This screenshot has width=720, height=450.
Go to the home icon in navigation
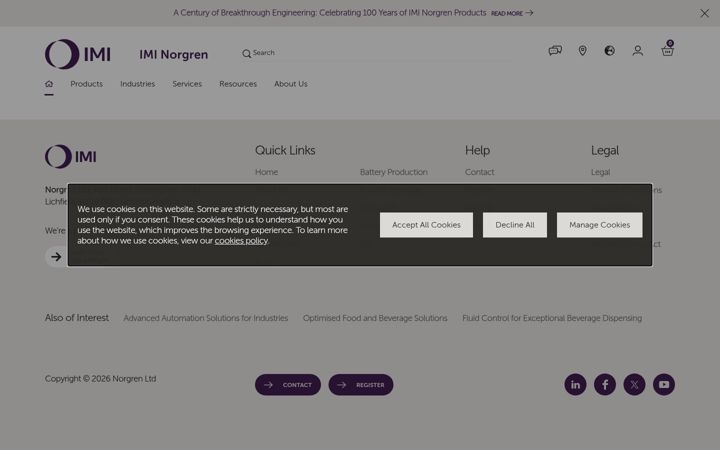pyautogui.click(x=49, y=84)
